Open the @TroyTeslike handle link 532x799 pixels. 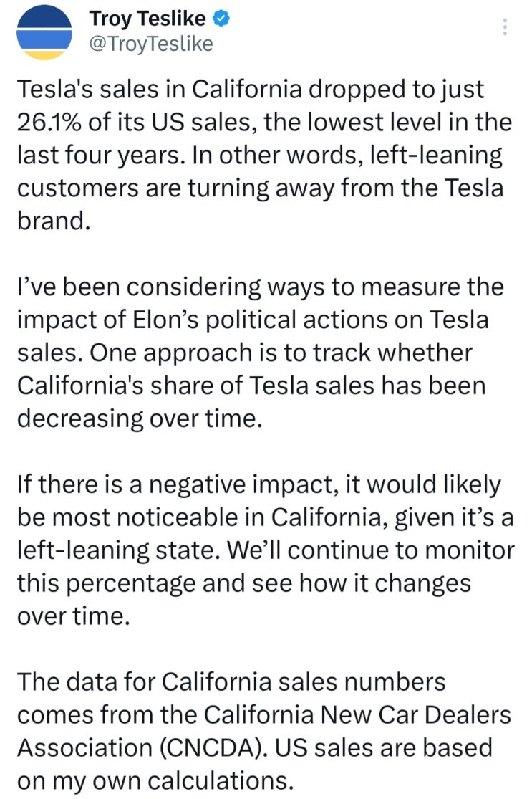150,44
